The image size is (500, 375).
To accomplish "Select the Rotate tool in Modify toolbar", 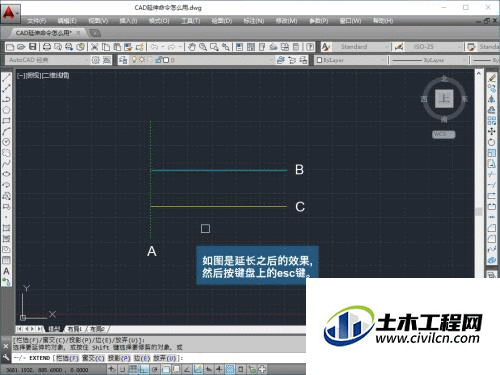I will [x=492, y=142].
